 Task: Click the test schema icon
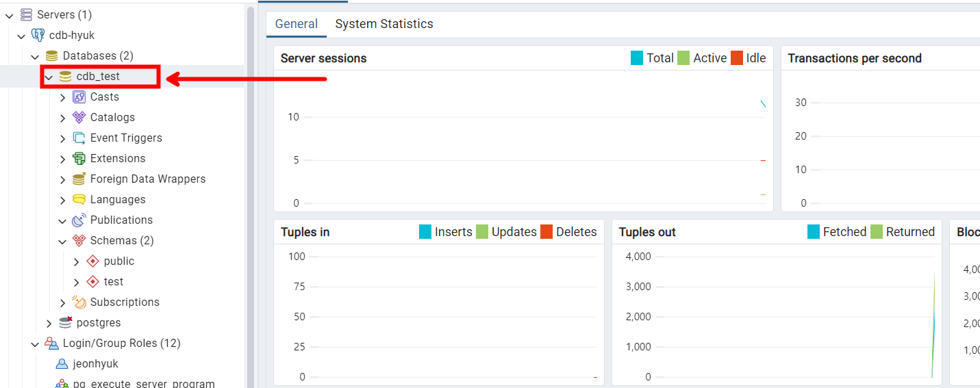93,282
